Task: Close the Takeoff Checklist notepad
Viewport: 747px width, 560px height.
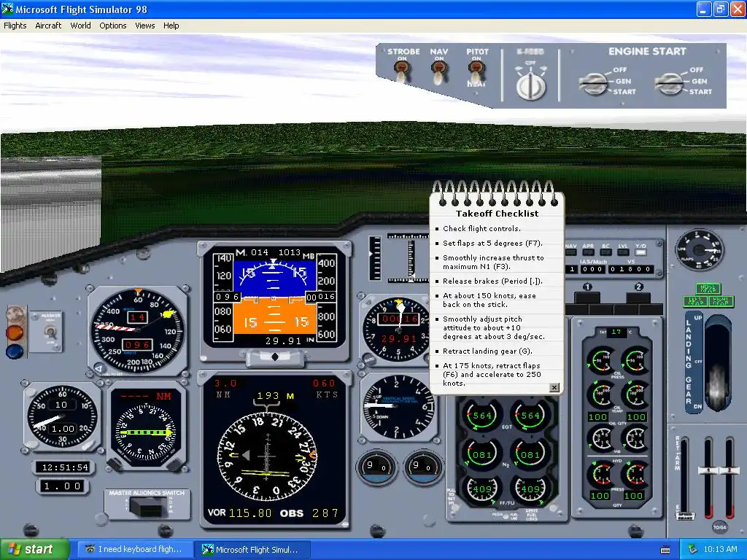Action: tap(554, 388)
